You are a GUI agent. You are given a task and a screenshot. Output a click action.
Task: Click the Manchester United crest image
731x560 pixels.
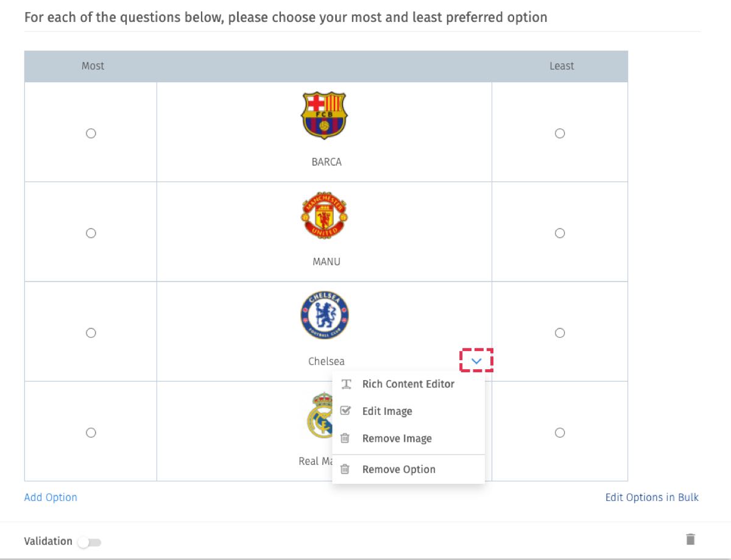(325, 215)
